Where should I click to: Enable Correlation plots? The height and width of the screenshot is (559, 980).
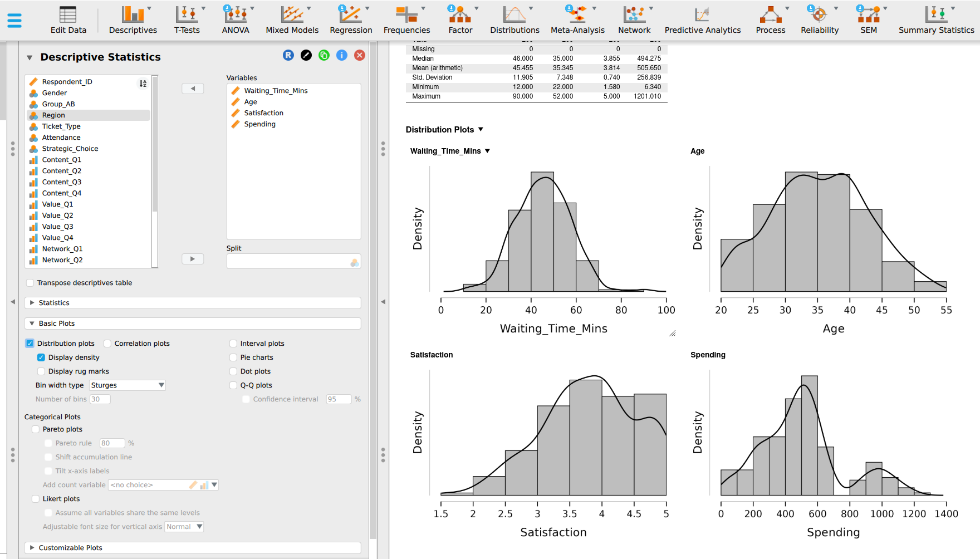click(107, 344)
